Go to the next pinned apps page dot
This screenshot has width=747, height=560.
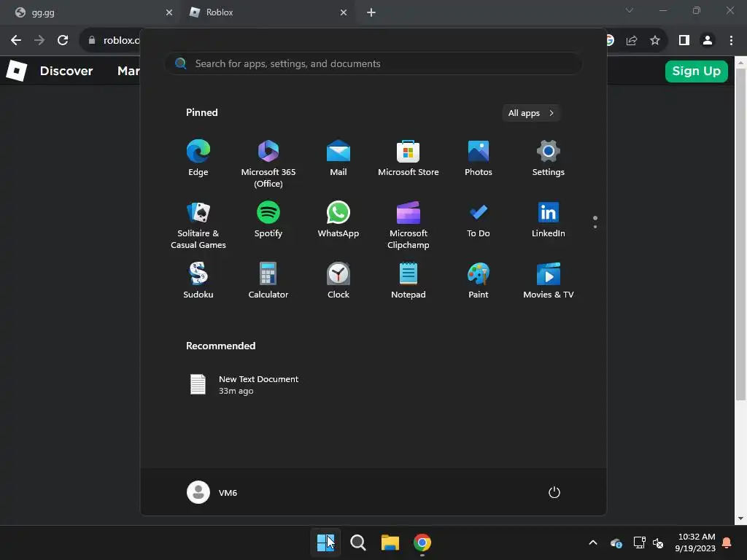595,227
